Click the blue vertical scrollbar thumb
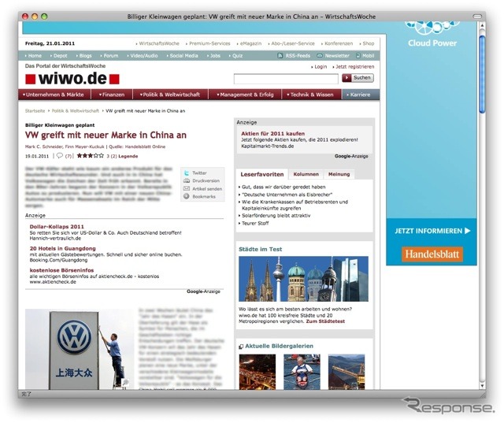 pyautogui.click(x=482, y=74)
